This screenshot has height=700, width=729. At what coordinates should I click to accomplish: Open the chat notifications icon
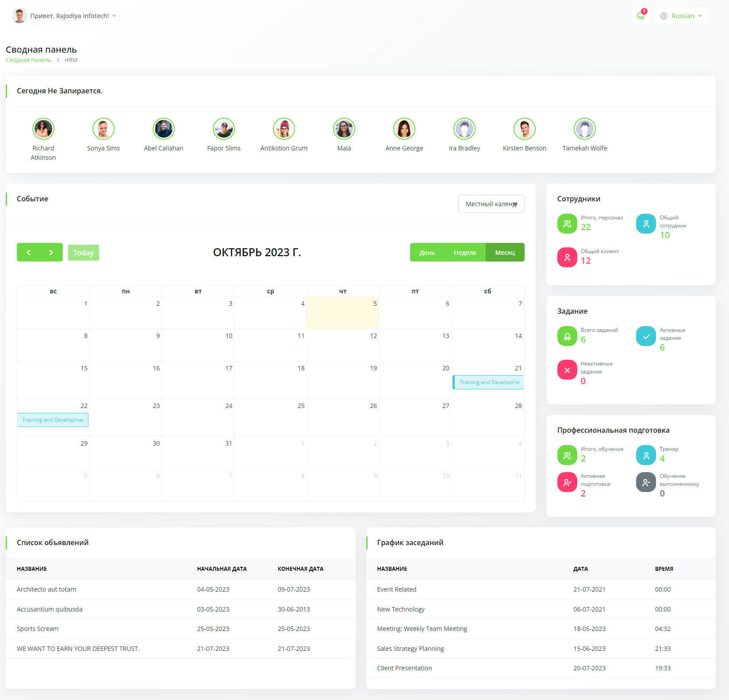640,16
